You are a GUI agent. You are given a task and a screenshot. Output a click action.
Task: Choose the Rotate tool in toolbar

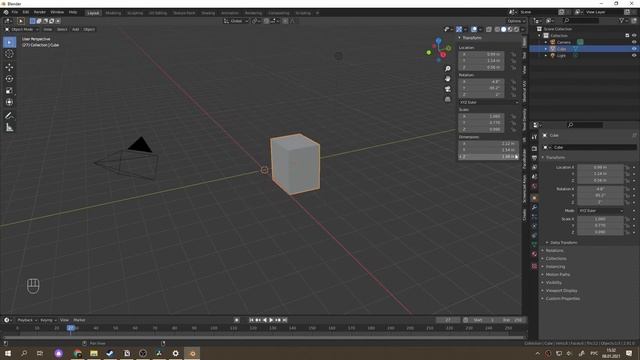point(9,79)
